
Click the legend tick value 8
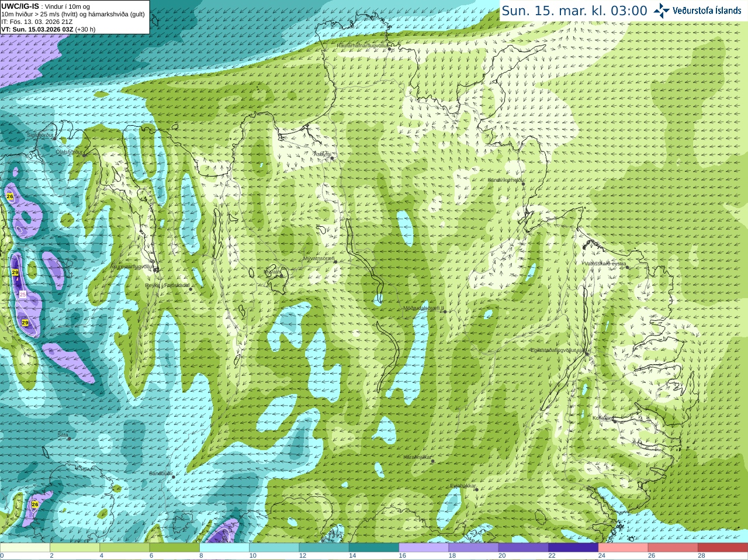coord(201,556)
